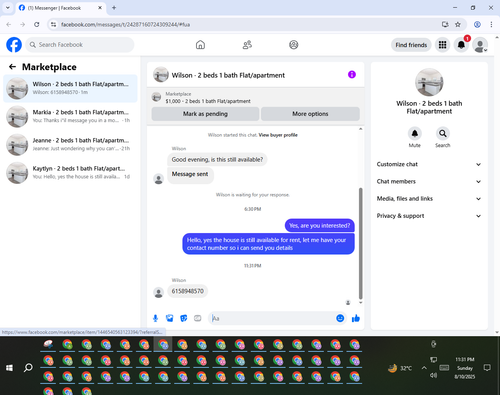The height and width of the screenshot is (395, 500).
Task: Expand Media, files and links section
Action: point(429,199)
